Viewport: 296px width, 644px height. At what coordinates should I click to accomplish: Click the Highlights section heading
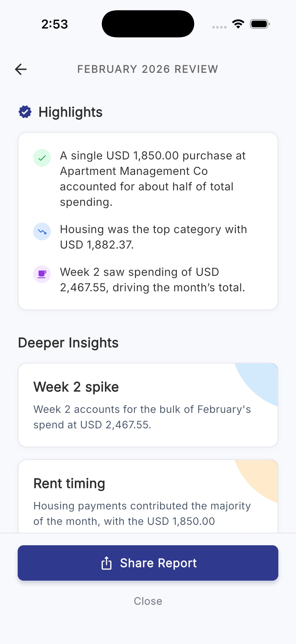[70, 112]
